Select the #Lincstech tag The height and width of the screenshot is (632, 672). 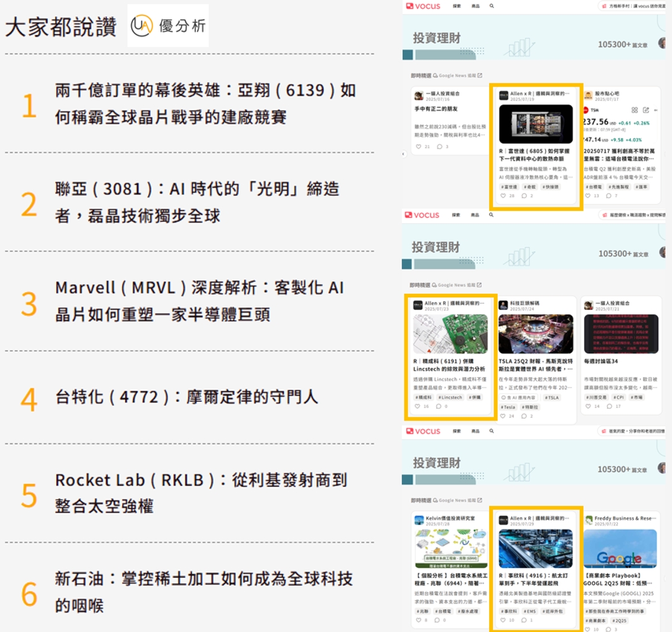pos(450,397)
